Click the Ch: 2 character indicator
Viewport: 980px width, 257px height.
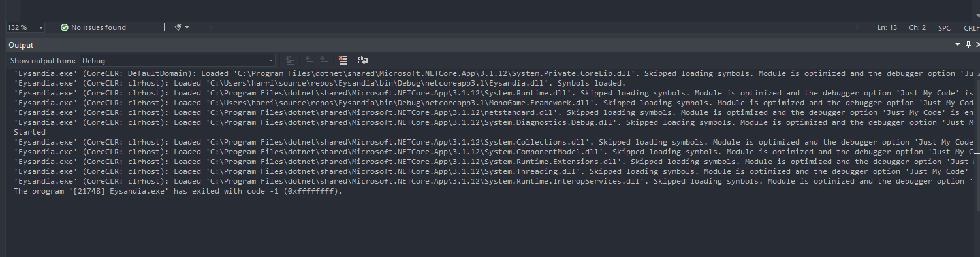[918, 27]
